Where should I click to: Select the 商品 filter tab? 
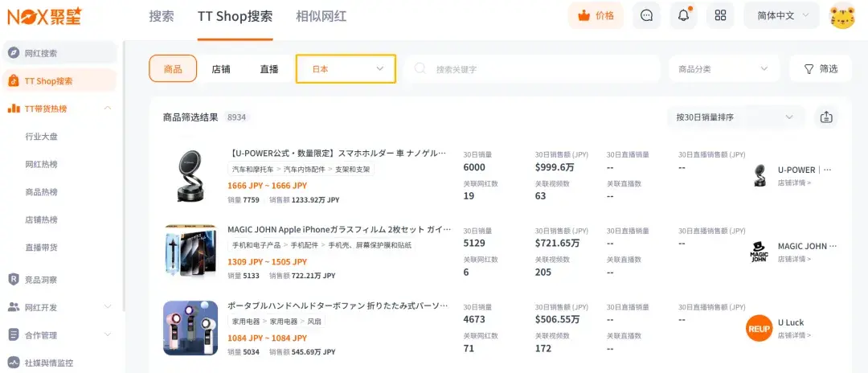coord(173,68)
